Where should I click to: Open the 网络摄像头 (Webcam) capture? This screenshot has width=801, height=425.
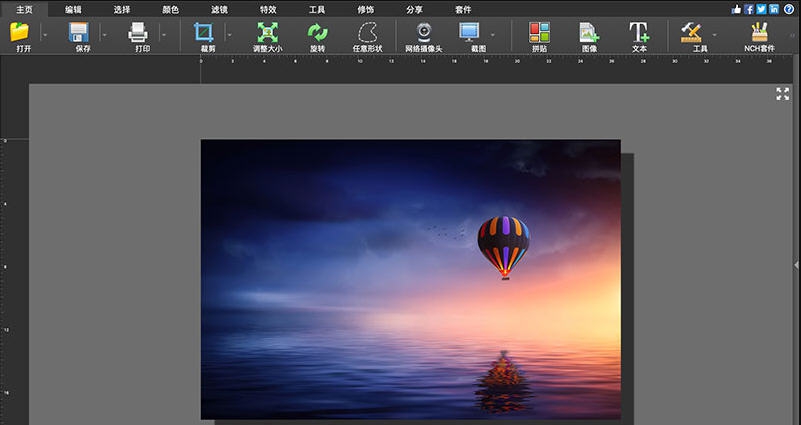click(x=423, y=32)
